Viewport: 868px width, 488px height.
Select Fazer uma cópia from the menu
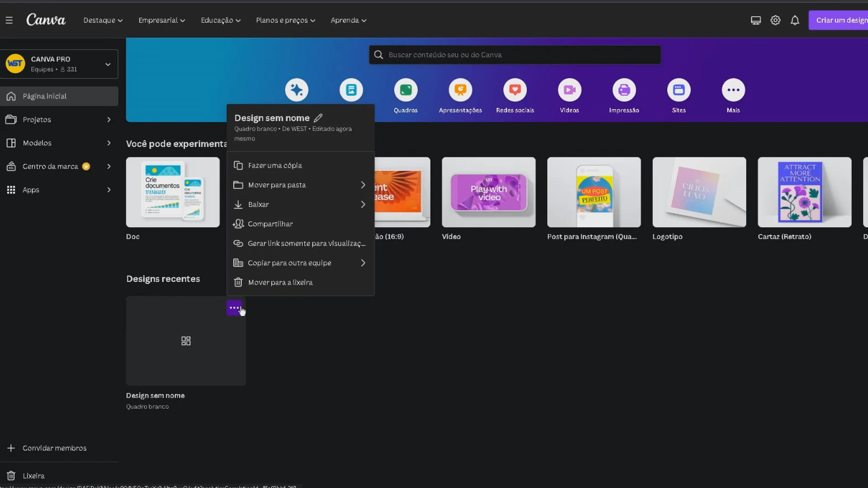coord(274,165)
